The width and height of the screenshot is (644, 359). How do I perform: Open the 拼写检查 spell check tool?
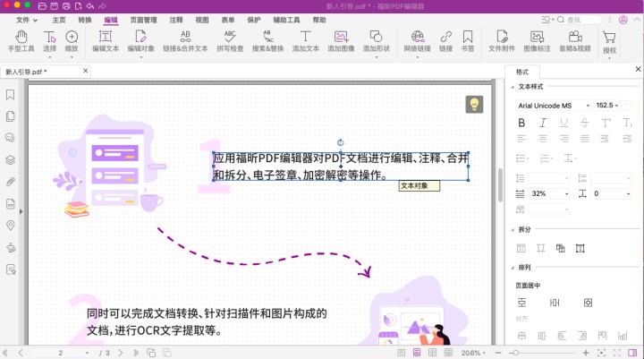[x=230, y=41]
